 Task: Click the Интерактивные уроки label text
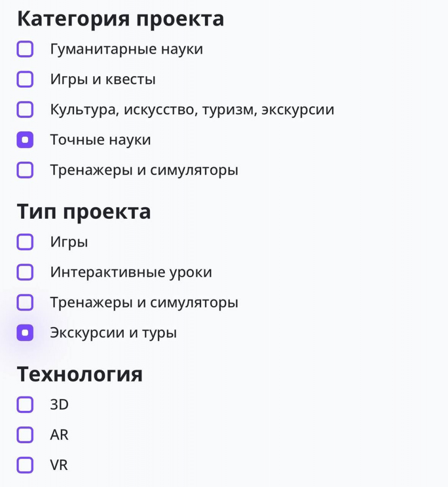[131, 273]
